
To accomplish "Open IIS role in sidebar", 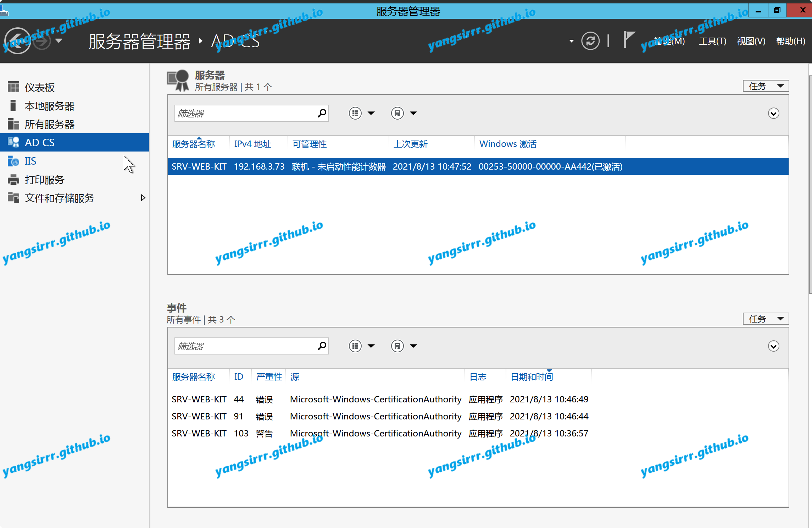I will (30, 161).
